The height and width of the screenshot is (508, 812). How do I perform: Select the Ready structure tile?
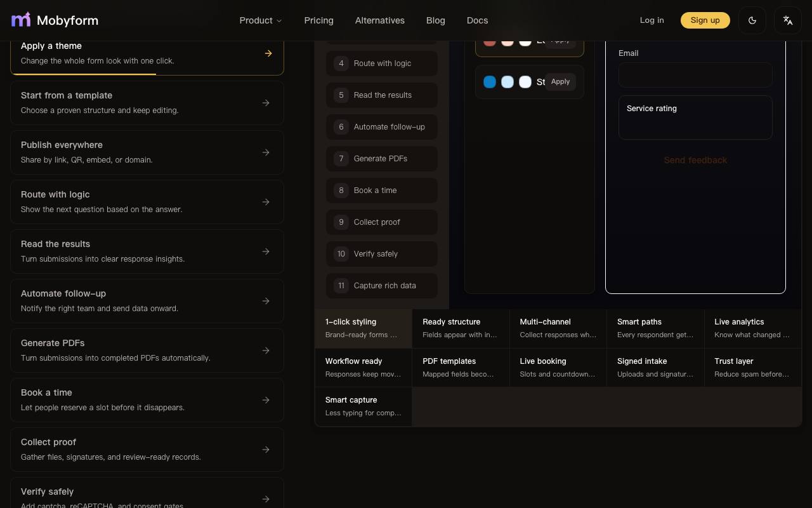point(461,328)
